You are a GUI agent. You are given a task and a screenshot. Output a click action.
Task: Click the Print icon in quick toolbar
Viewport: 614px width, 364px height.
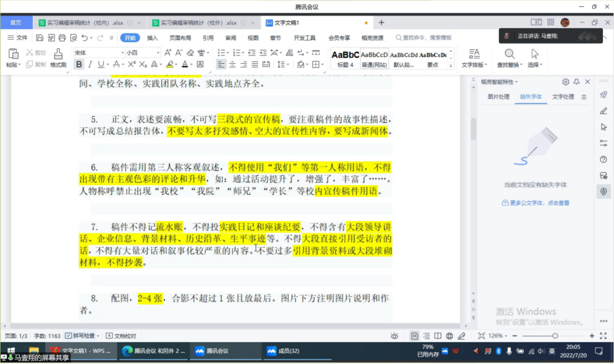(x=62, y=38)
